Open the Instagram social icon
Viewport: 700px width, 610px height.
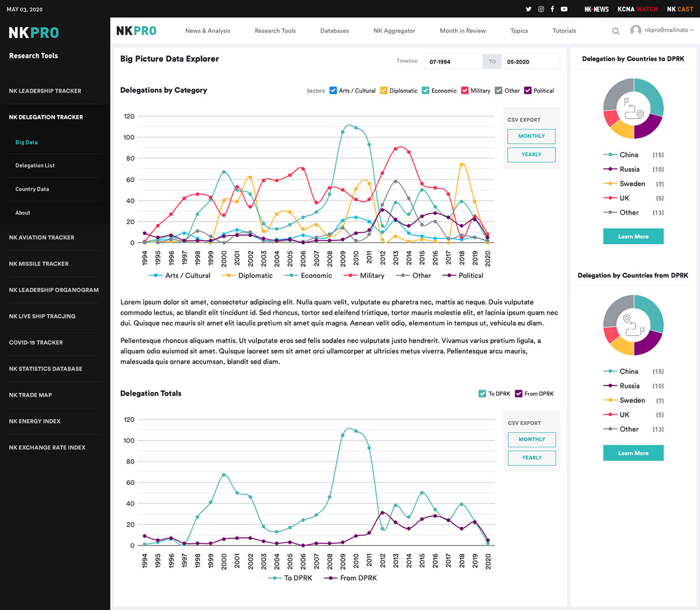(541, 9)
